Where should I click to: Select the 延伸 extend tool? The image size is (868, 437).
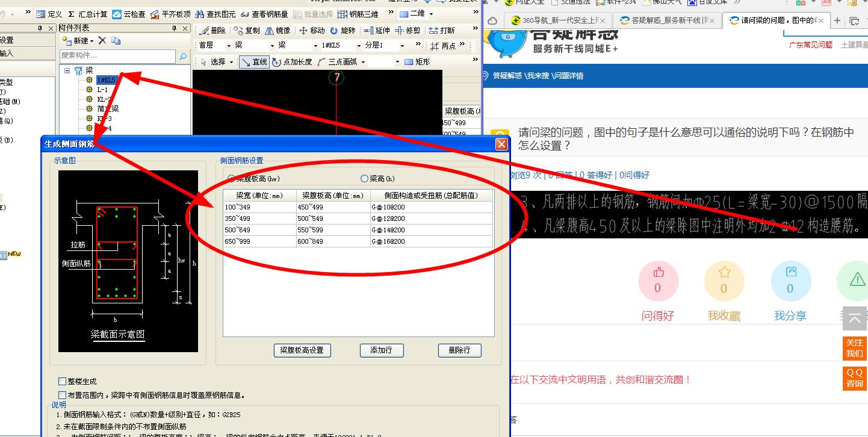[377, 30]
